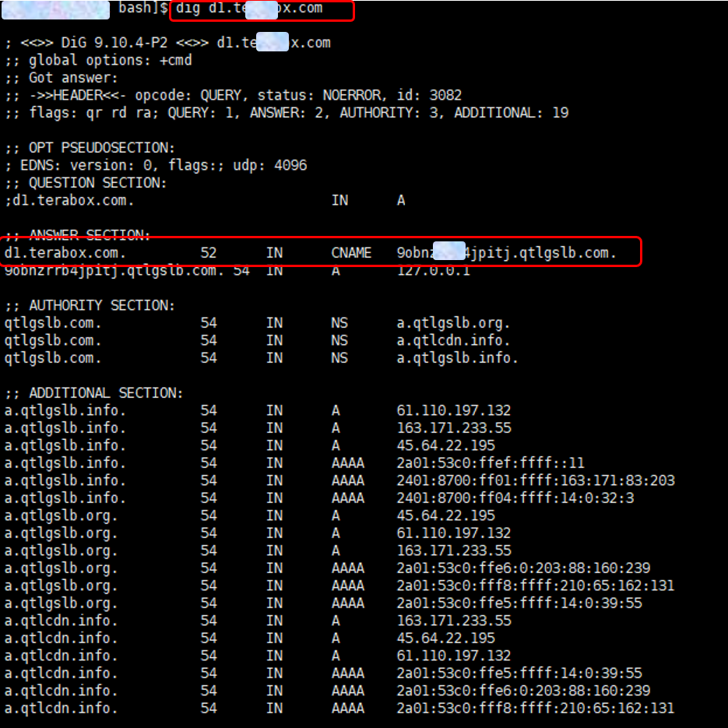Click NS value 'a.qtlgslb.info.' in authority section
The image size is (728, 728).
457,358
